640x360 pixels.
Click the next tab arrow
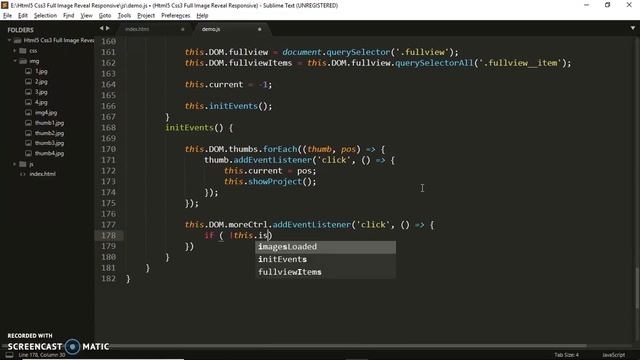[x=108, y=28]
